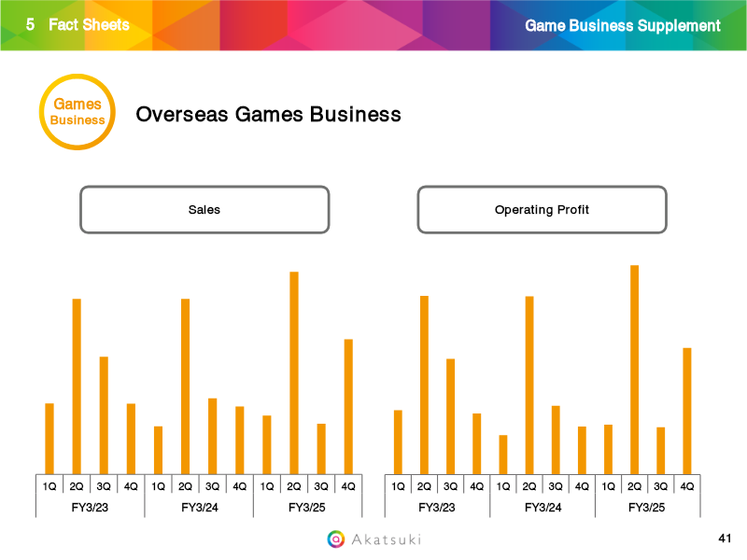Click the first 1Q bar in the Sales chart

[x=49, y=439]
